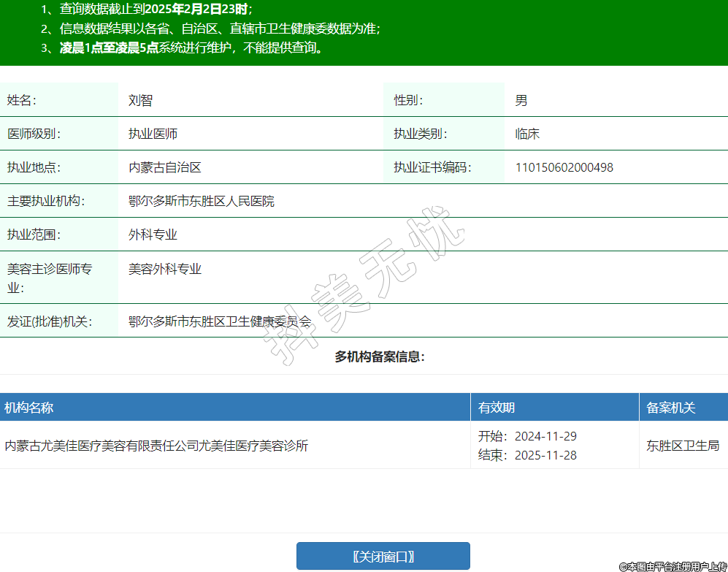Click the 备案机关 column header

670,408
